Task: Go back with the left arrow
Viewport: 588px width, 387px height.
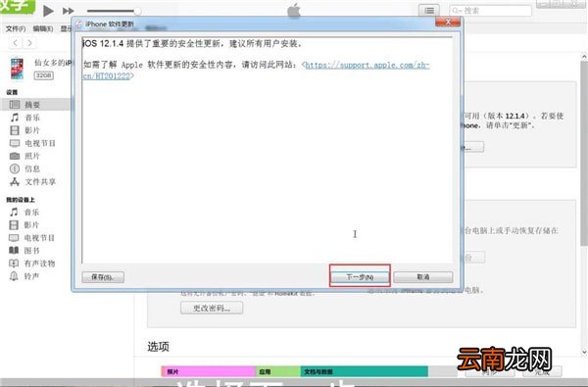Action: (16, 43)
